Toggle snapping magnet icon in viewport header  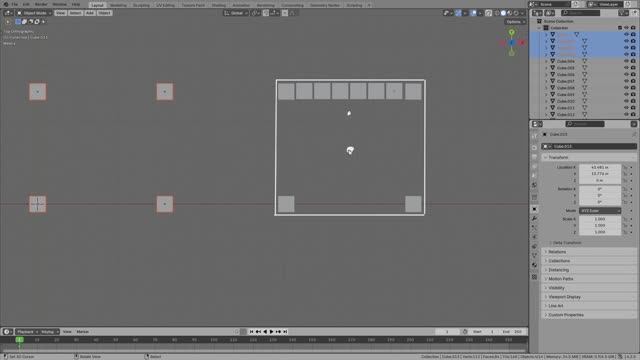click(266, 13)
